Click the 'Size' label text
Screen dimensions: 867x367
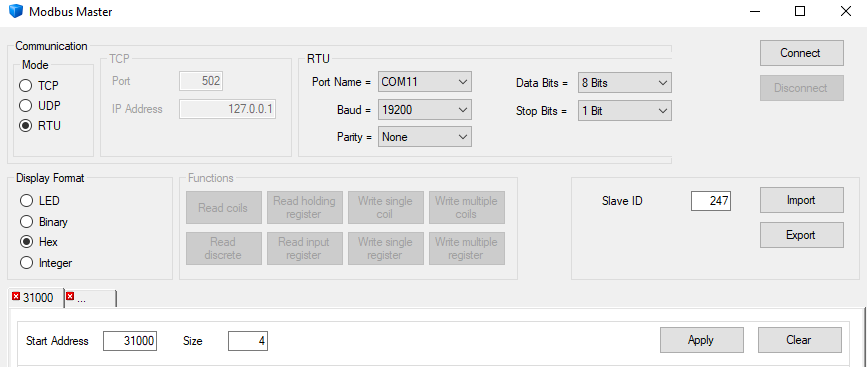192,341
